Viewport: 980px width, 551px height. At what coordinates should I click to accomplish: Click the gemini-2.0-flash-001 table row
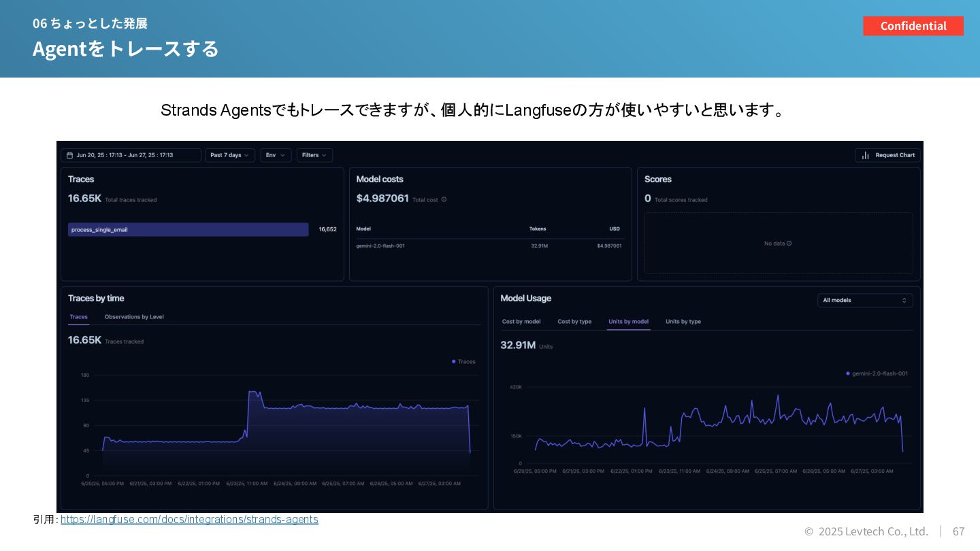(x=489, y=246)
